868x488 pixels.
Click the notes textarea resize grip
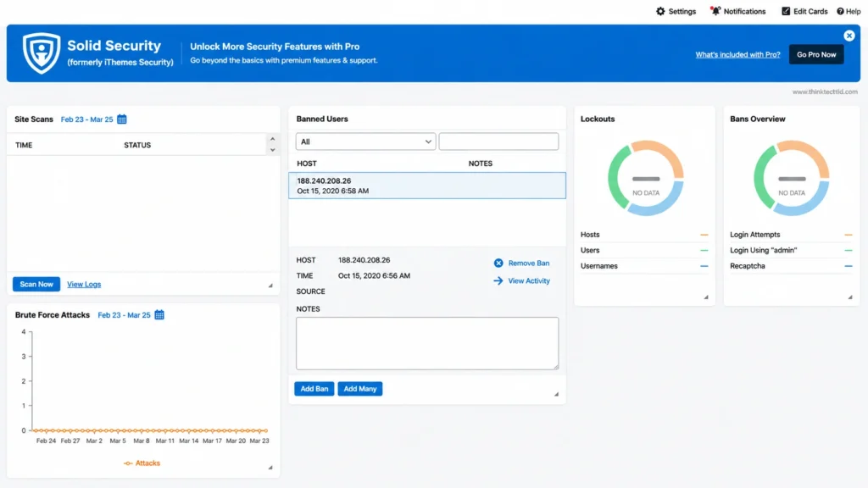555,366
